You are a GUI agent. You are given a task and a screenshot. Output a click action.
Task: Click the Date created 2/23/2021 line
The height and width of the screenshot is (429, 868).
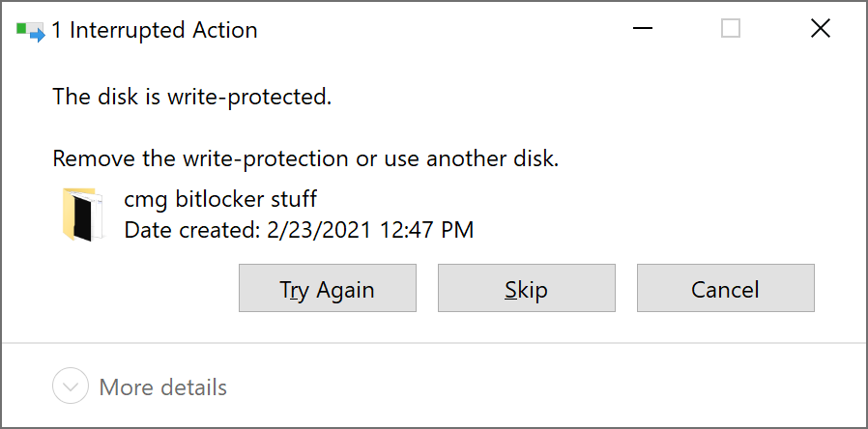(x=299, y=230)
